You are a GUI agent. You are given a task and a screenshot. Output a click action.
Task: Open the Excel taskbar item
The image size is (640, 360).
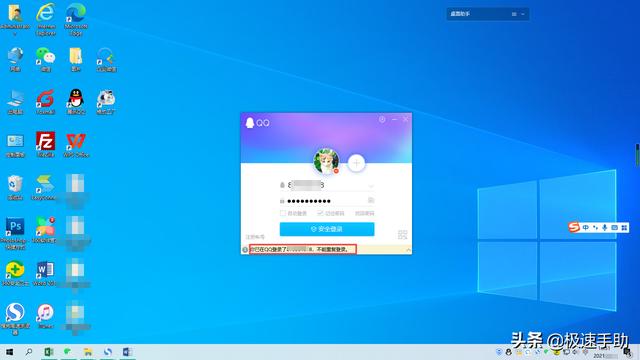49,352
